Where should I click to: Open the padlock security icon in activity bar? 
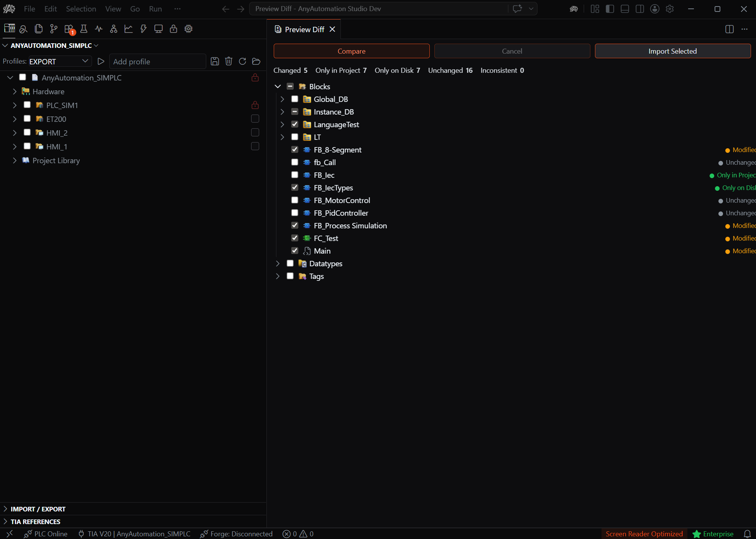click(173, 29)
